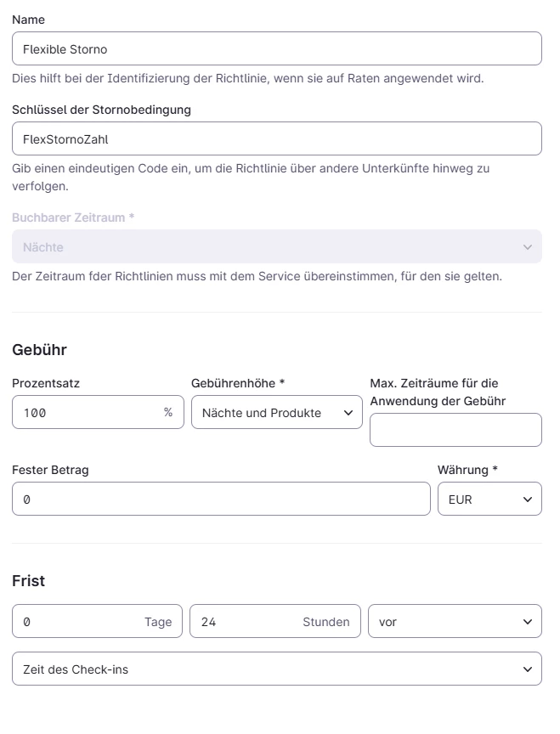Expand the Gebührenhöhe dropdown
Screen dimensions: 560x734
(276, 412)
